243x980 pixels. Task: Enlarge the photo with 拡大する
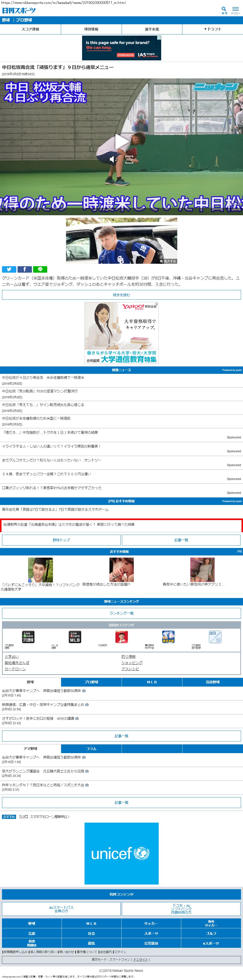tap(168, 261)
